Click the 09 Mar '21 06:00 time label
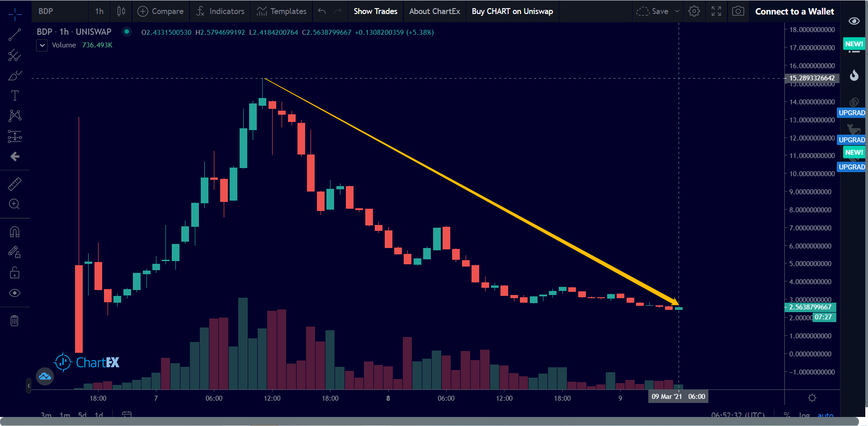 (678, 397)
